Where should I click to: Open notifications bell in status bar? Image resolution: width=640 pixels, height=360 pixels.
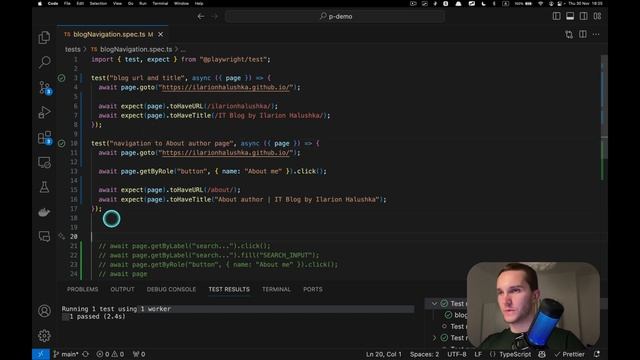point(597,354)
